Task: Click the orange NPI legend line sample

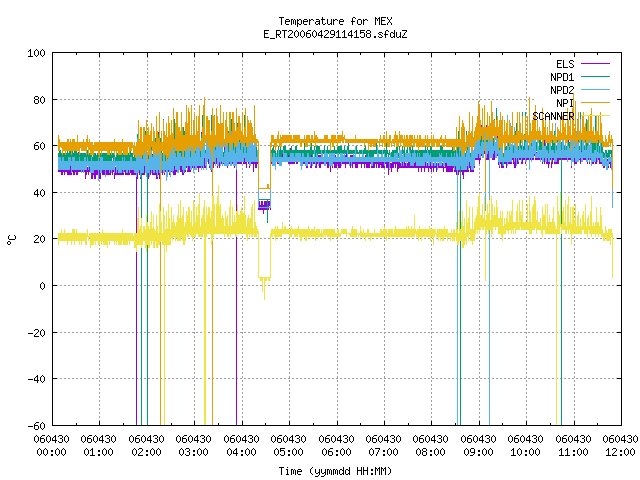Action: point(596,102)
